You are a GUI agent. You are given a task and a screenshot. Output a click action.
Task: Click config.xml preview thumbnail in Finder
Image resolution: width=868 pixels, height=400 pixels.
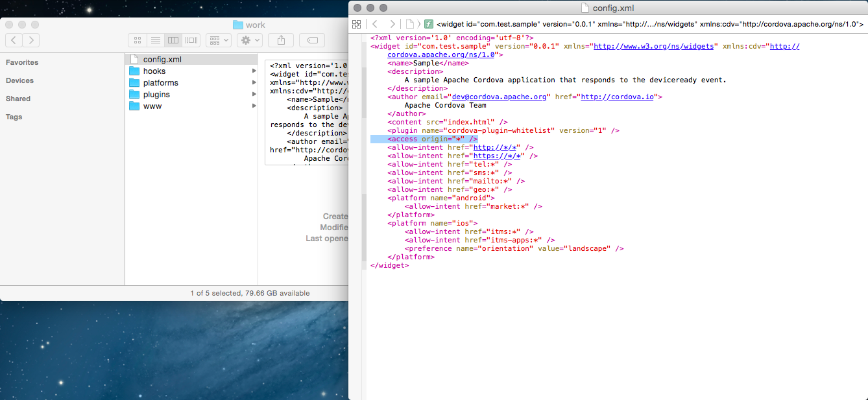coord(307,112)
